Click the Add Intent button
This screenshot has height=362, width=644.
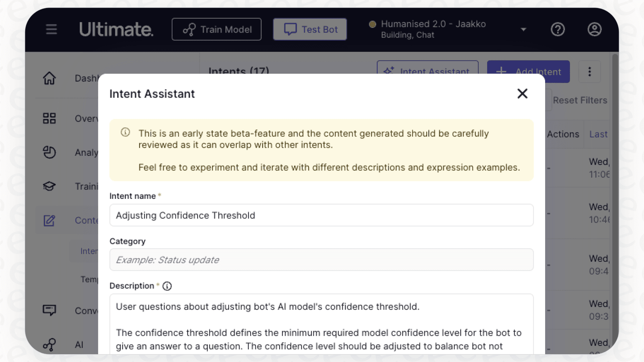528,72
